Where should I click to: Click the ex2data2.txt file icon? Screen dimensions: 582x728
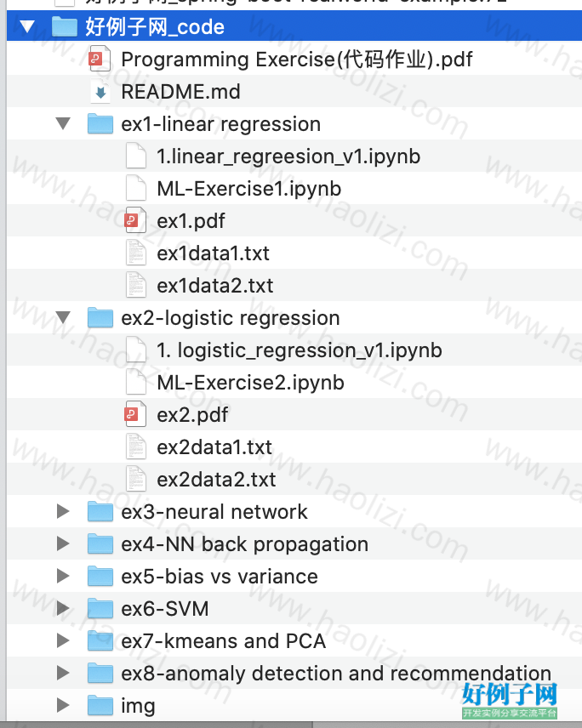click(x=136, y=480)
